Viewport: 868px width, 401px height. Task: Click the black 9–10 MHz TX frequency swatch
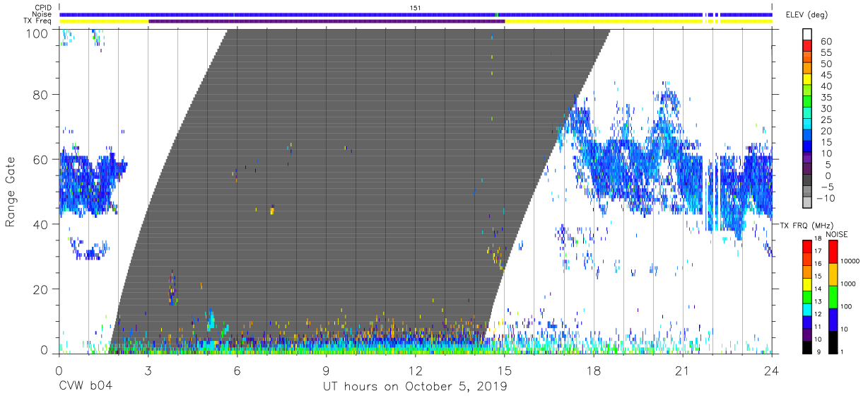(807, 347)
